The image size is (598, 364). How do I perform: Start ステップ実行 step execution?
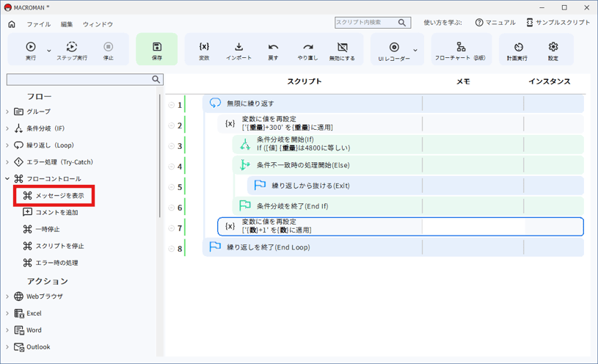pyautogui.click(x=72, y=51)
